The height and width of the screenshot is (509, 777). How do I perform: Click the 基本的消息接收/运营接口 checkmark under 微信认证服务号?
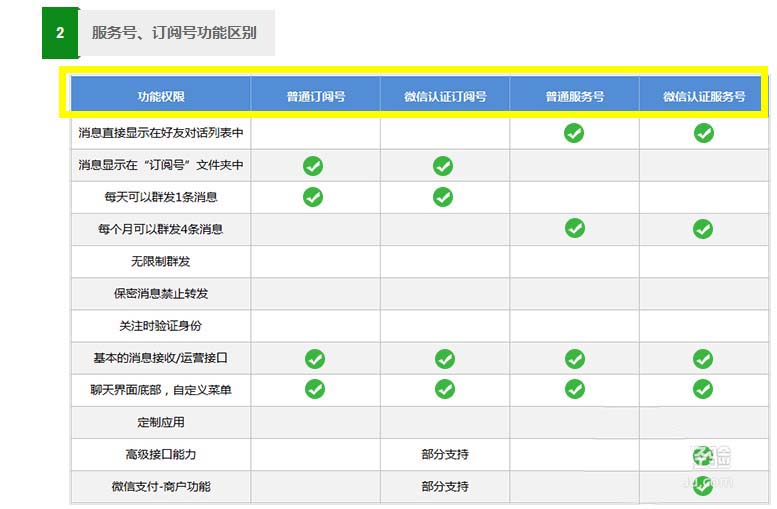[703, 359]
